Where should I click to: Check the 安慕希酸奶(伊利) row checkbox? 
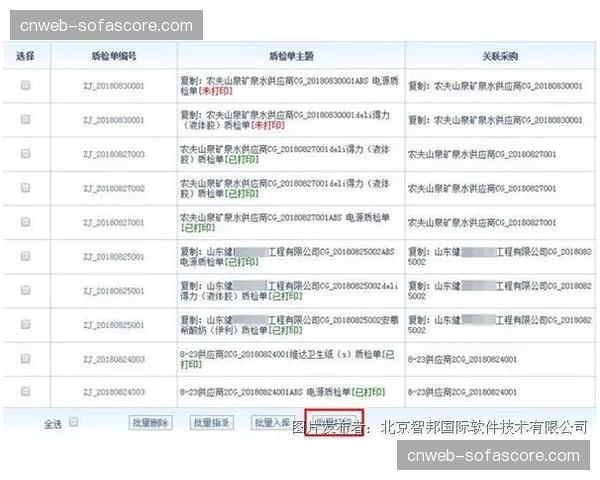point(26,324)
